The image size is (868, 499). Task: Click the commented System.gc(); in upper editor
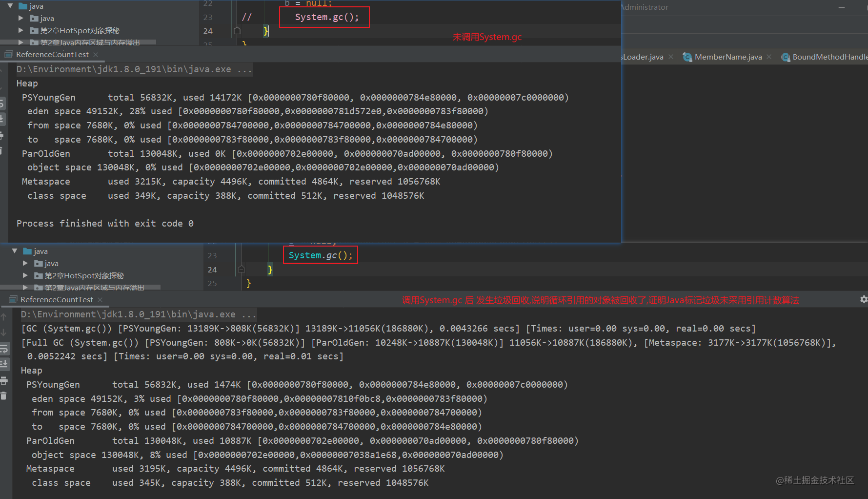[x=327, y=17]
